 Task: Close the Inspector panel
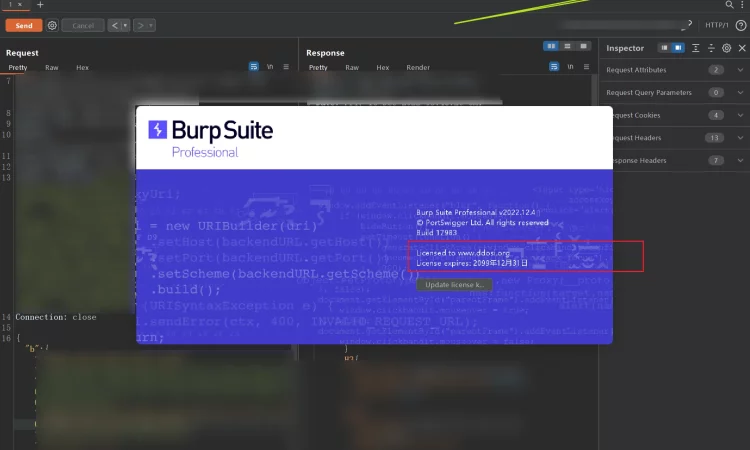(742, 48)
